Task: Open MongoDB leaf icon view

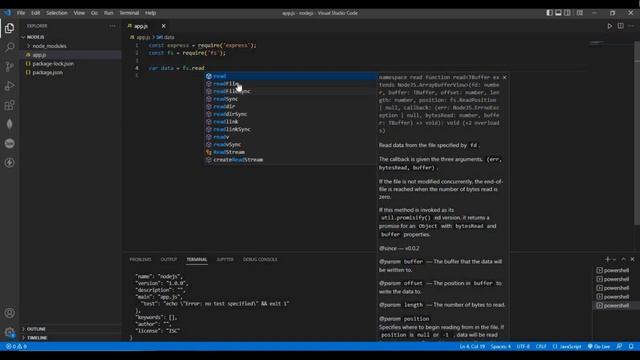Action: coord(9,124)
